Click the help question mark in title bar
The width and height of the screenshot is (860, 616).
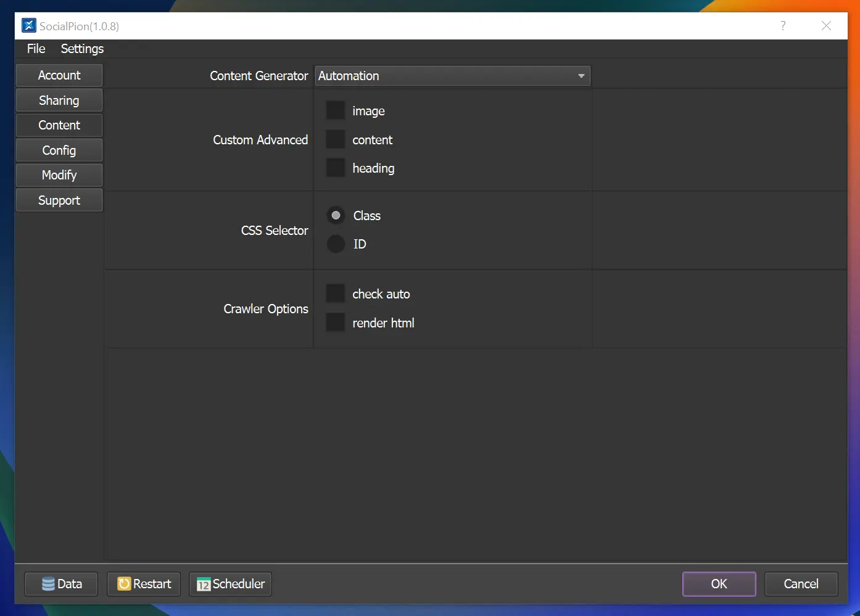pyautogui.click(x=783, y=25)
